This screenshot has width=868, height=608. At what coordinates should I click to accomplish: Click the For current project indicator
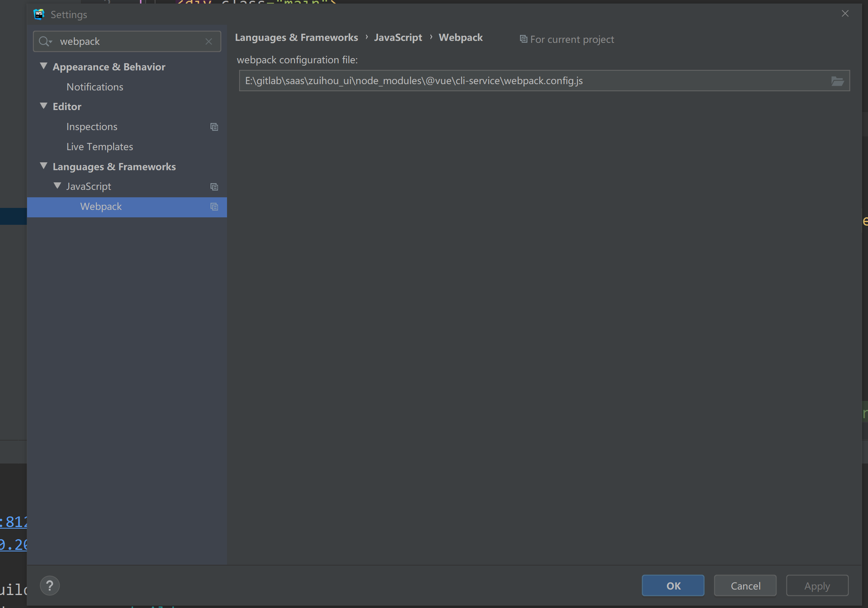coord(567,39)
